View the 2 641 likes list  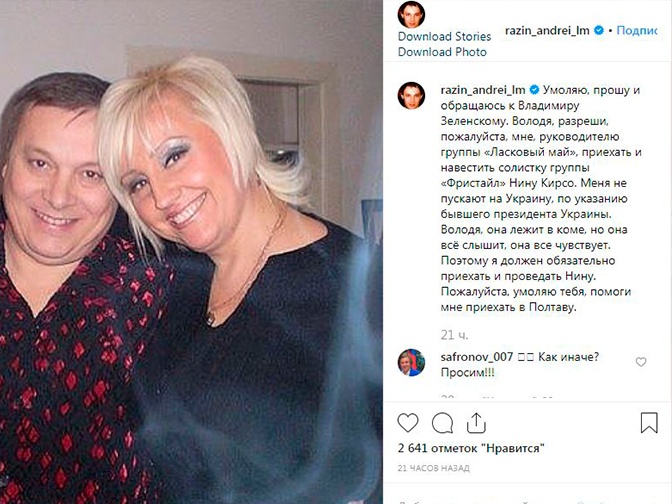click(x=471, y=448)
